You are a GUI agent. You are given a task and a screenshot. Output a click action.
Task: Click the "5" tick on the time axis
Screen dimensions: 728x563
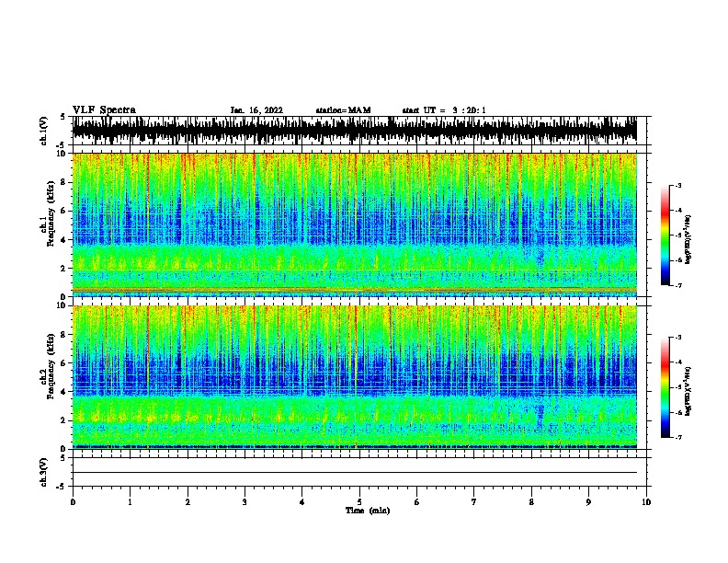click(x=359, y=502)
